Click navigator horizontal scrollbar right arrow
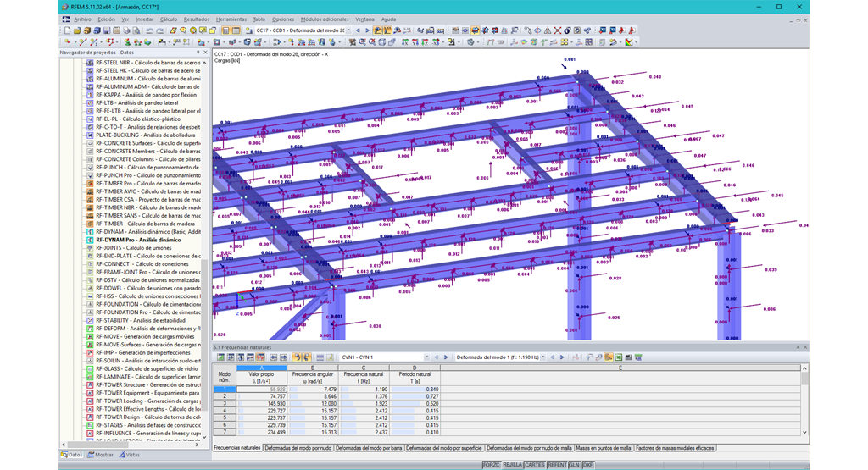This screenshot has height=470, width=868. [x=197, y=444]
